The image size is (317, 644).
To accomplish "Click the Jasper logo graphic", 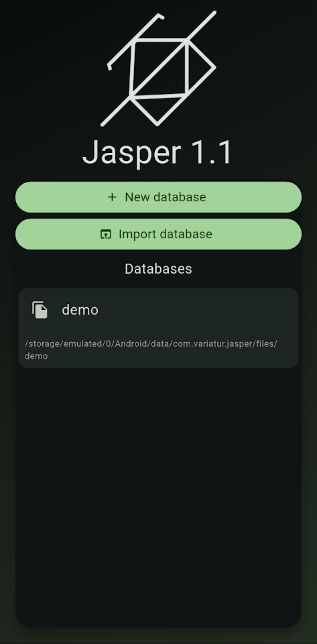I will (x=158, y=68).
